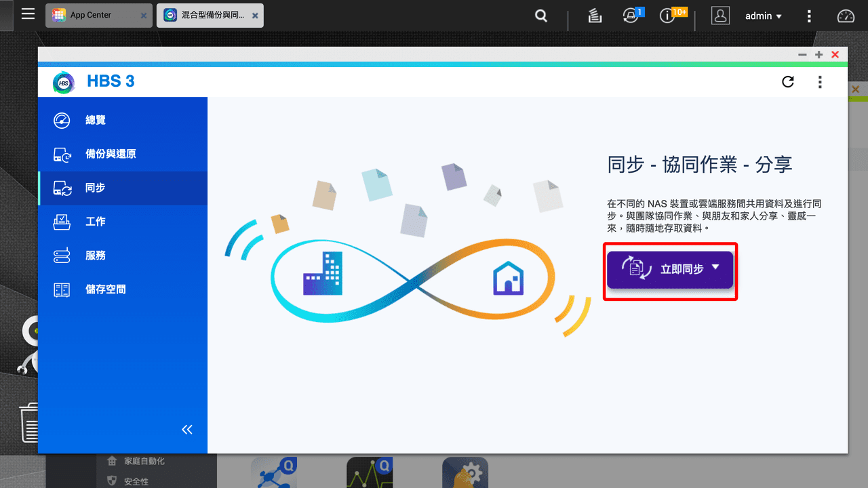Viewport: 868px width, 488px height.
Task: Open the HBS 3 three-dot options menu
Action: (x=820, y=81)
